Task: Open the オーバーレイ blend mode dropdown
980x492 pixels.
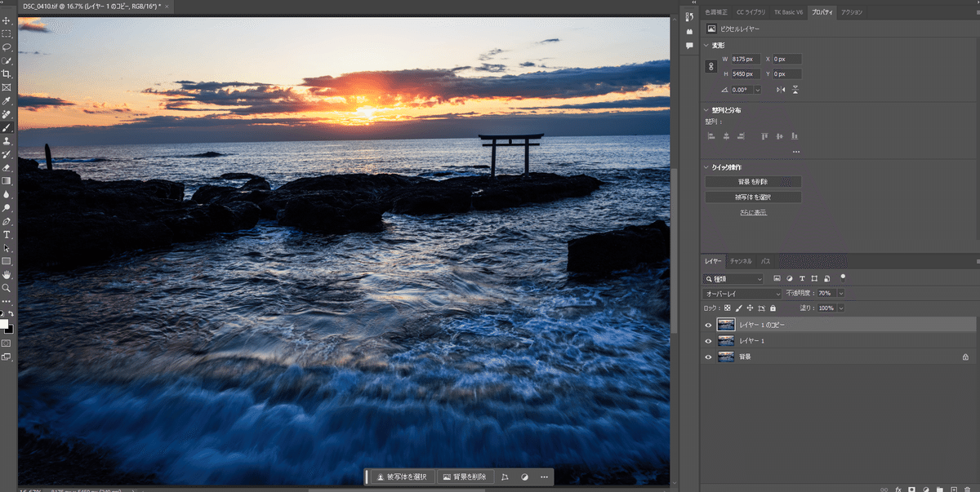Action: point(743,294)
